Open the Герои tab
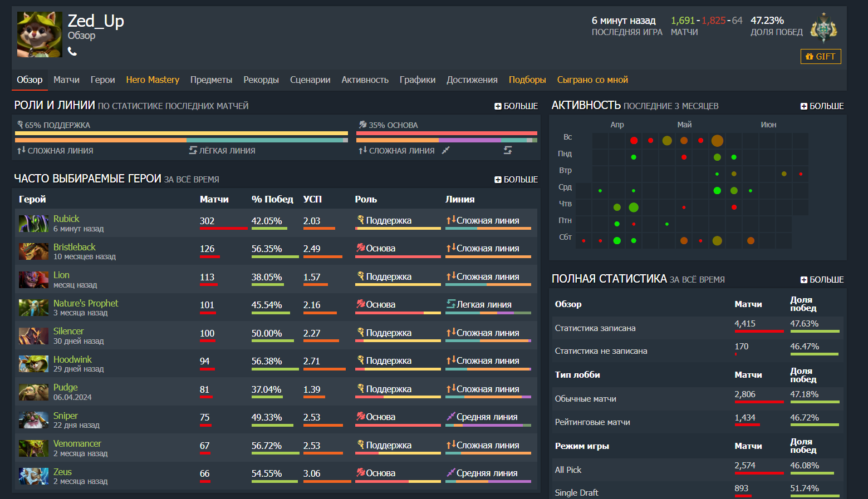This screenshot has height=499, width=868. (103, 80)
